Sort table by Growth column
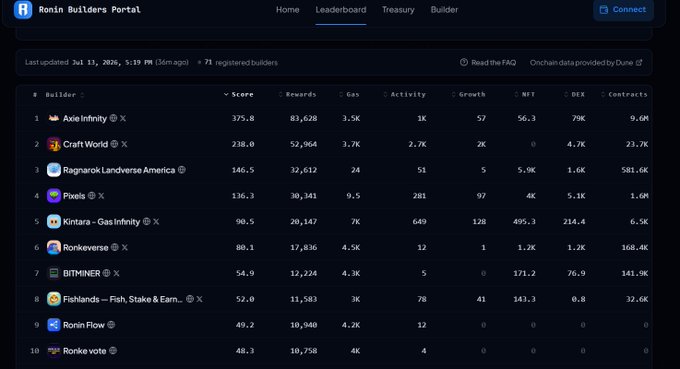Screen dimensions: 680x369 tap(468, 95)
